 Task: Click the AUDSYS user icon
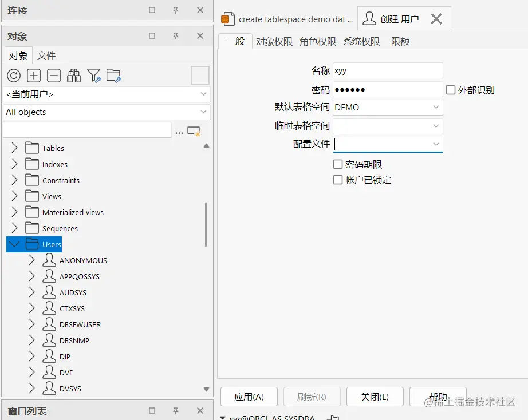point(49,292)
